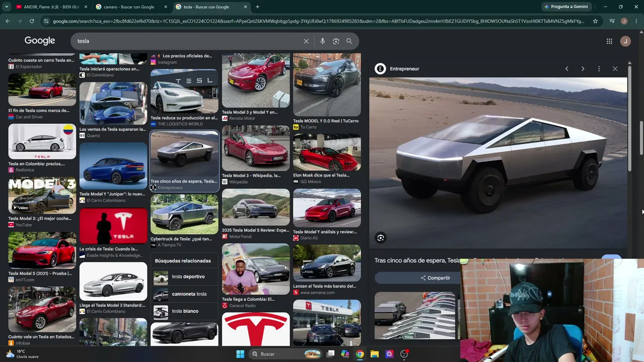Open 'El fin de Tesla como marca' result

42,90
